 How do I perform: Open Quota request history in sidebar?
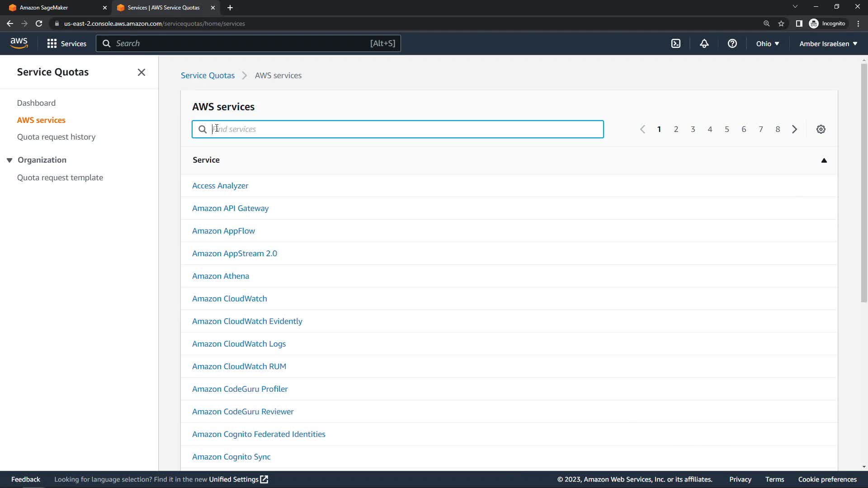pyautogui.click(x=56, y=137)
